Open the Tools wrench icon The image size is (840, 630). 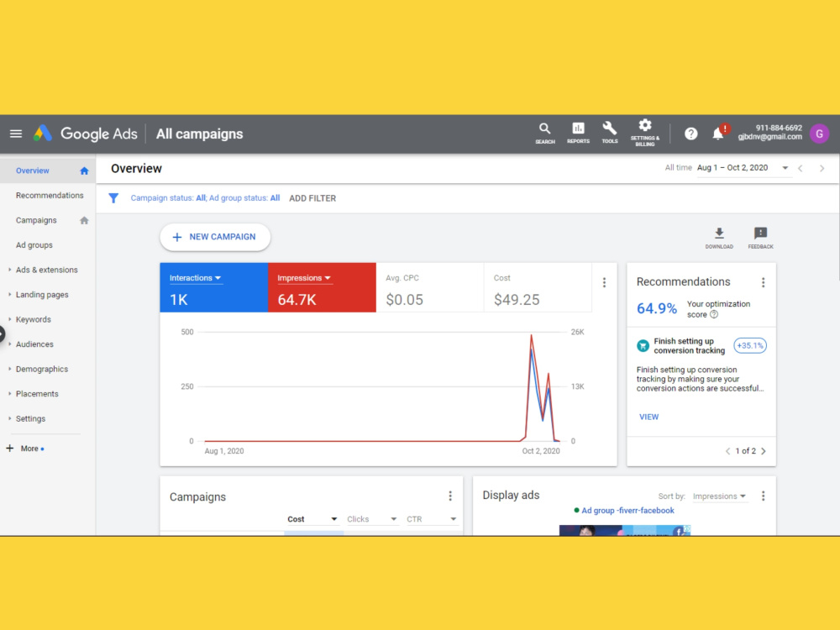[610, 134]
